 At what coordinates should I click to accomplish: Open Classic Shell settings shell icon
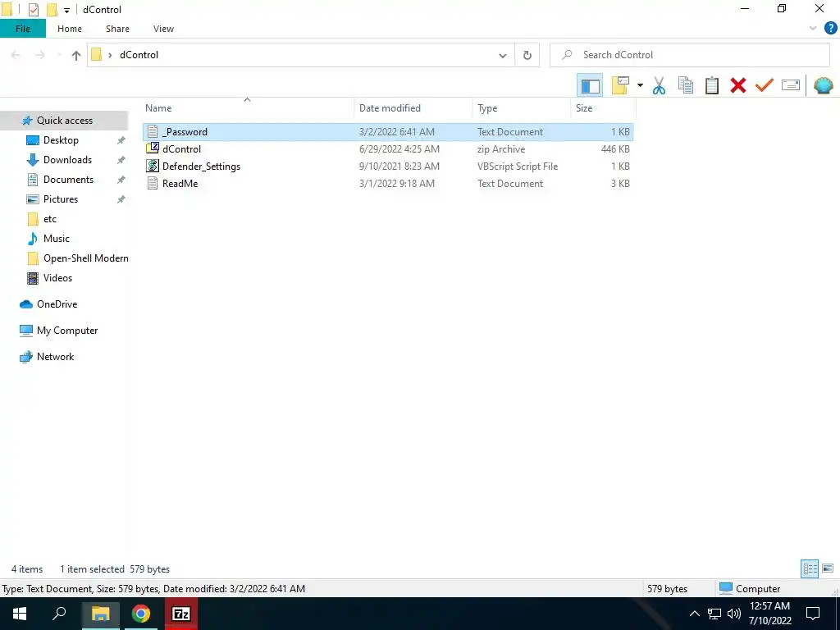(823, 85)
